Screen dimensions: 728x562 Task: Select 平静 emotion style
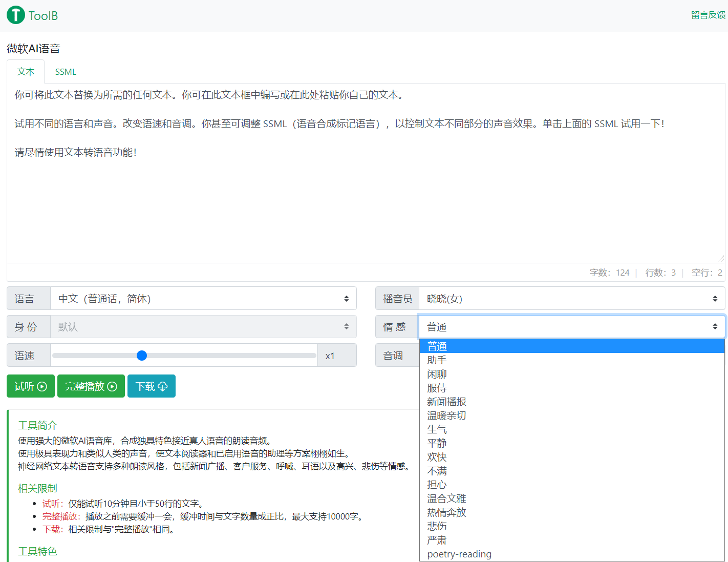437,443
